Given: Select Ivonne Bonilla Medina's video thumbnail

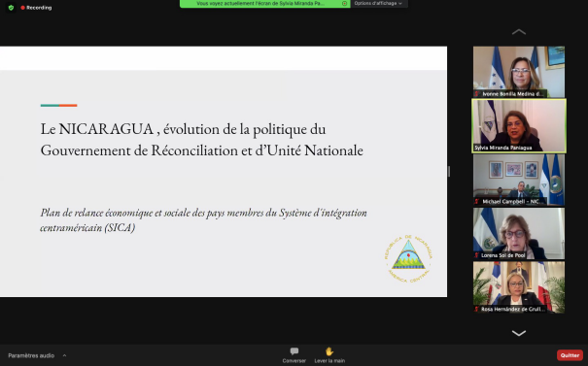Looking at the screenshot, I should point(519,72).
